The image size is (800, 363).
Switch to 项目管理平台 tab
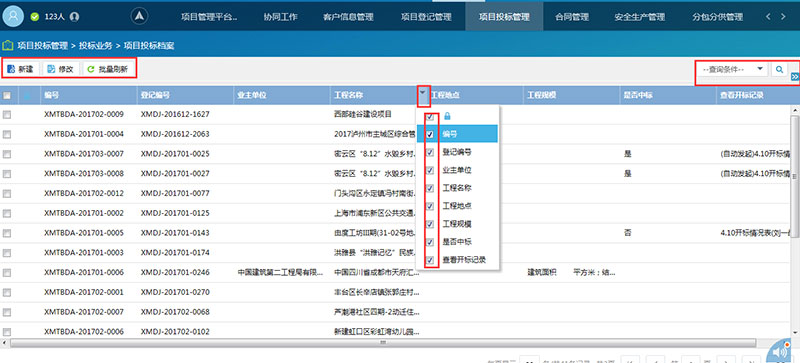coord(209,17)
